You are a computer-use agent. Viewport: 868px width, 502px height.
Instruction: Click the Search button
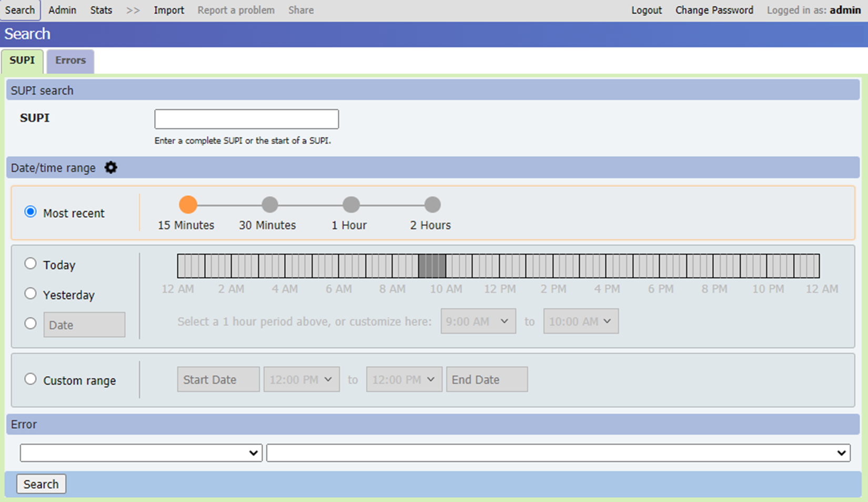pos(41,484)
